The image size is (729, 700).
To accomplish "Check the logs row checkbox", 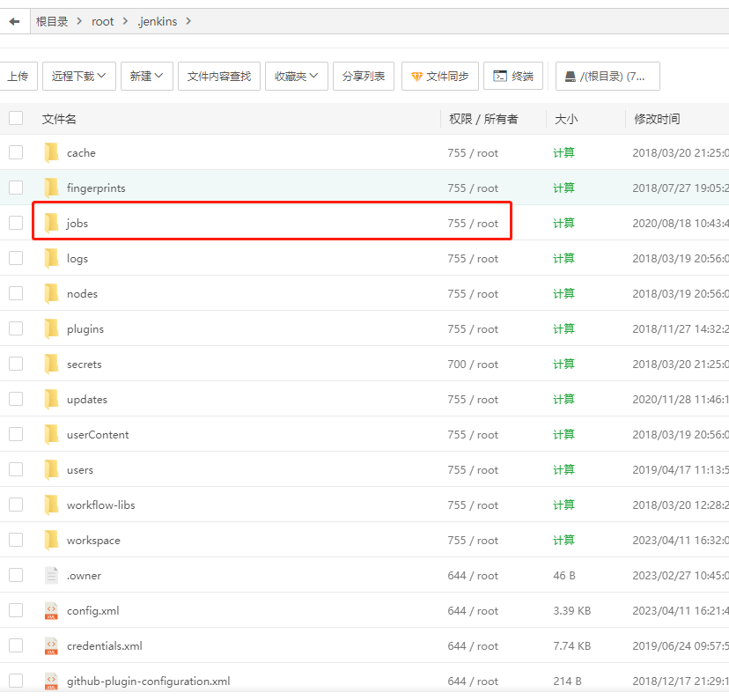I will point(16,257).
